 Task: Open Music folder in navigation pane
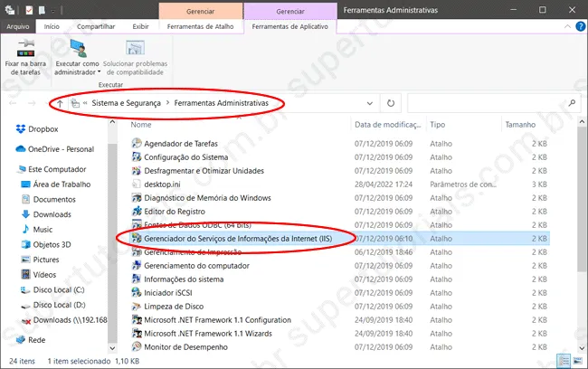(x=37, y=229)
